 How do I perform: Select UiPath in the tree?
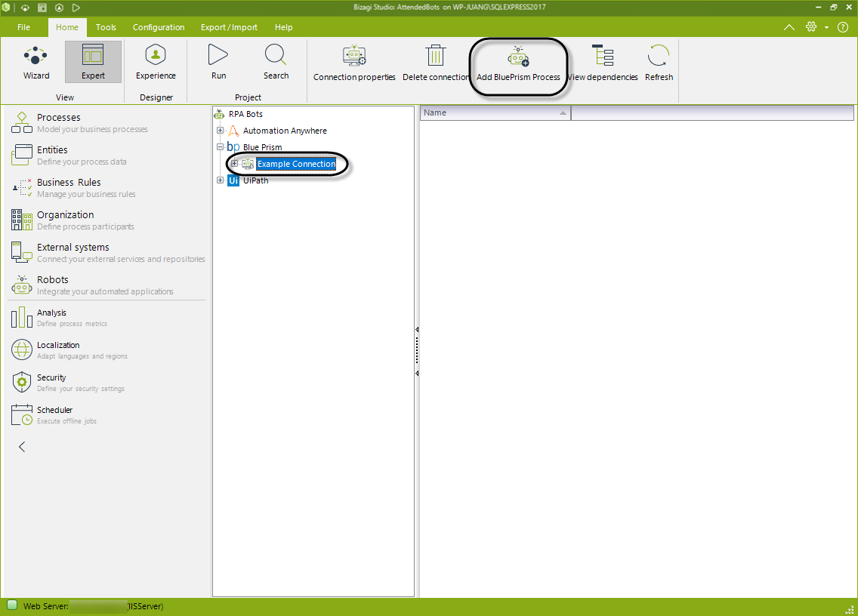[255, 180]
